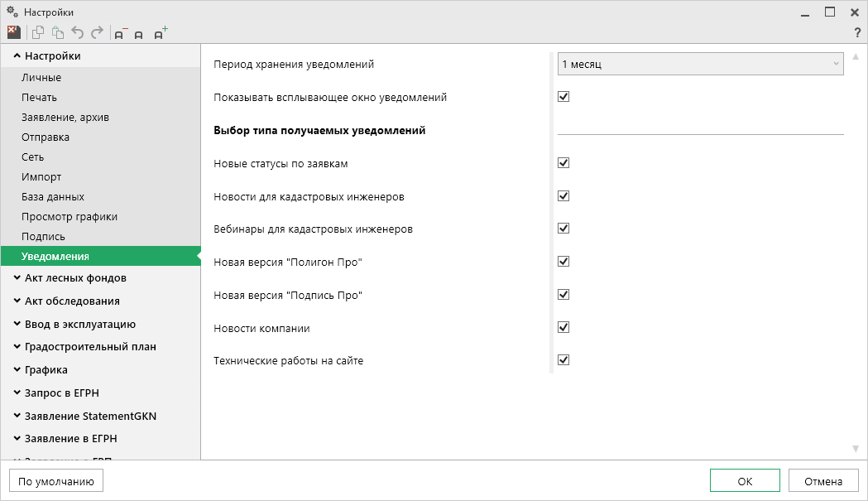Click the save-and-close icon in toolbar
The width and height of the screenshot is (868, 501).
pyautogui.click(x=14, y=33)
